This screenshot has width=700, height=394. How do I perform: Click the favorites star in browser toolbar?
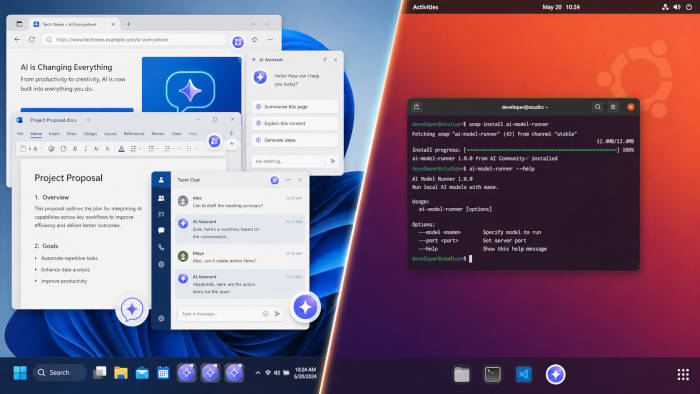click(254, 40)
